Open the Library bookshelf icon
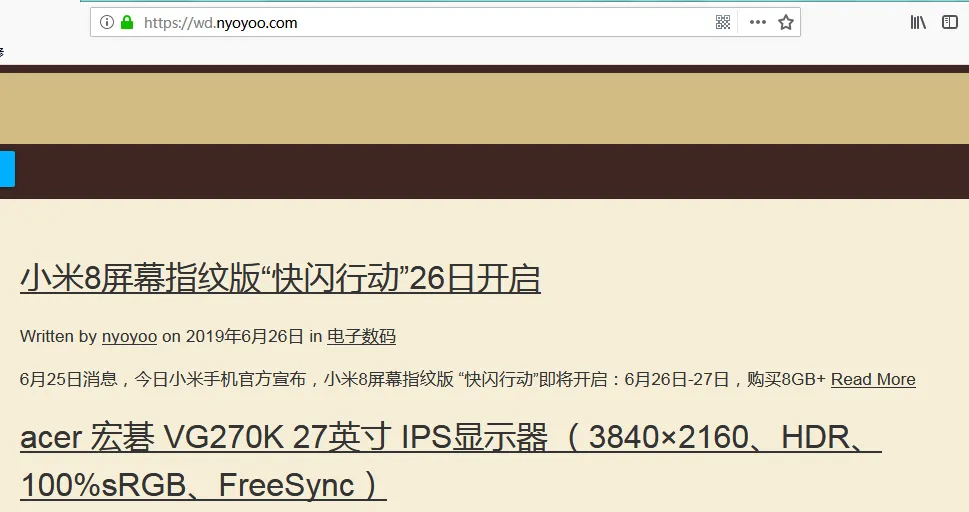 pos(918,23)
